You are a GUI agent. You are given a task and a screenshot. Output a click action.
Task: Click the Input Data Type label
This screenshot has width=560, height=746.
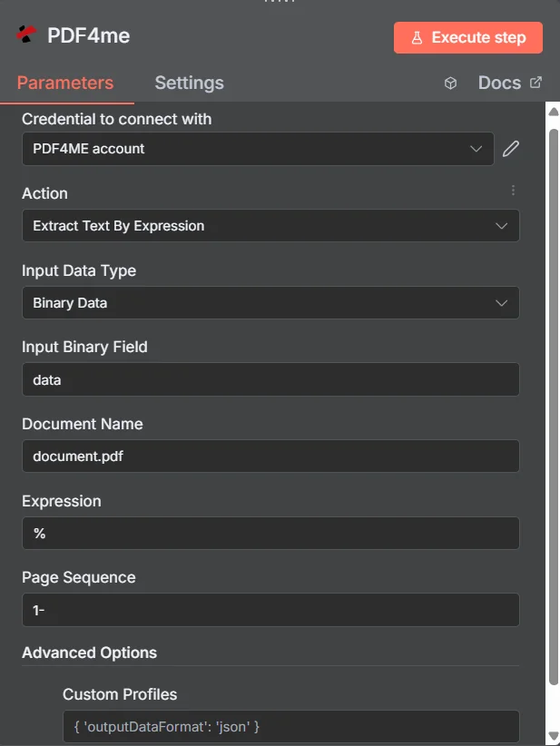[79, 270]
